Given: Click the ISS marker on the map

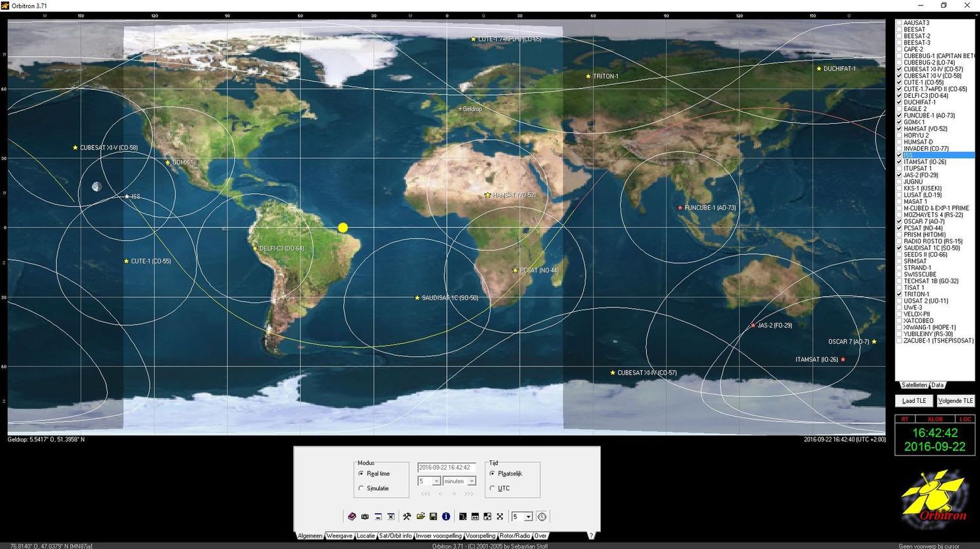Looking at the screenshot, I should 127,196.
